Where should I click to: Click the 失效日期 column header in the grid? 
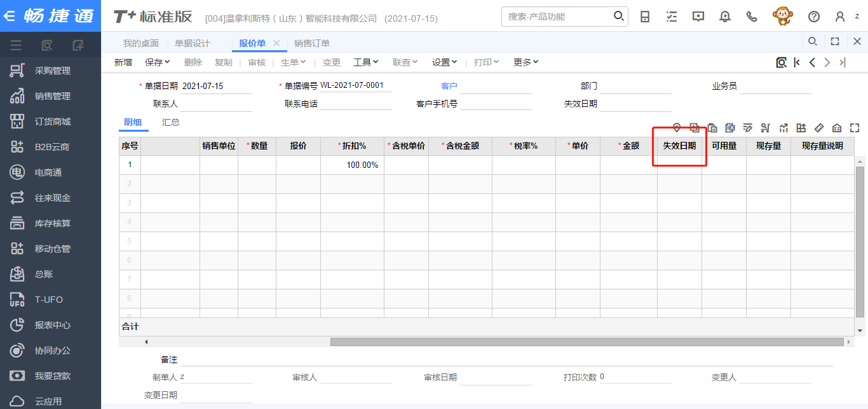tap(679, 146)
